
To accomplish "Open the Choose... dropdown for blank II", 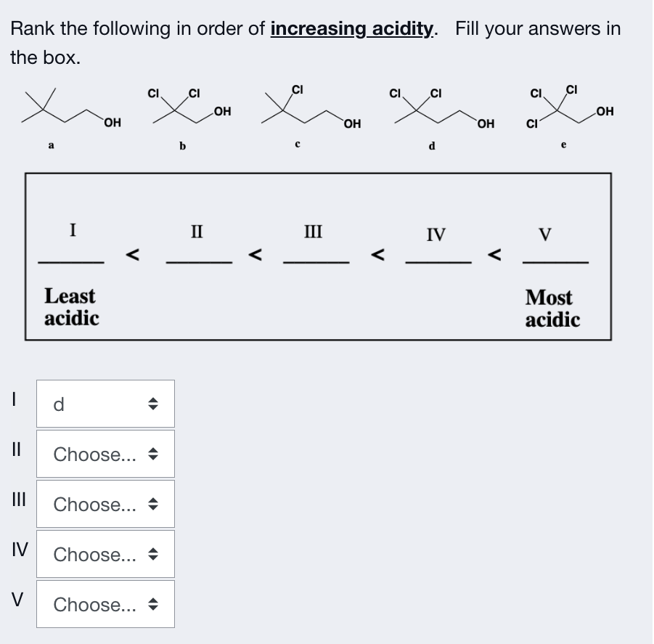I will (105, 454).
